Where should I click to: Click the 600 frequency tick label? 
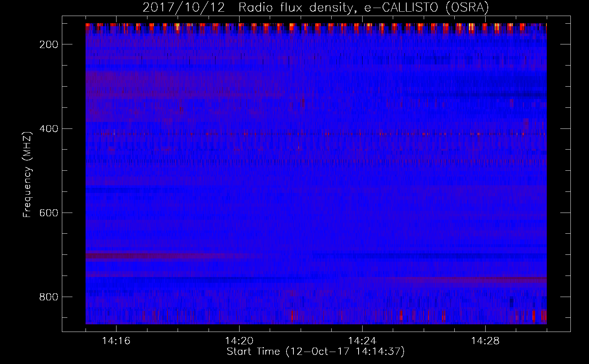pos(48,213)
